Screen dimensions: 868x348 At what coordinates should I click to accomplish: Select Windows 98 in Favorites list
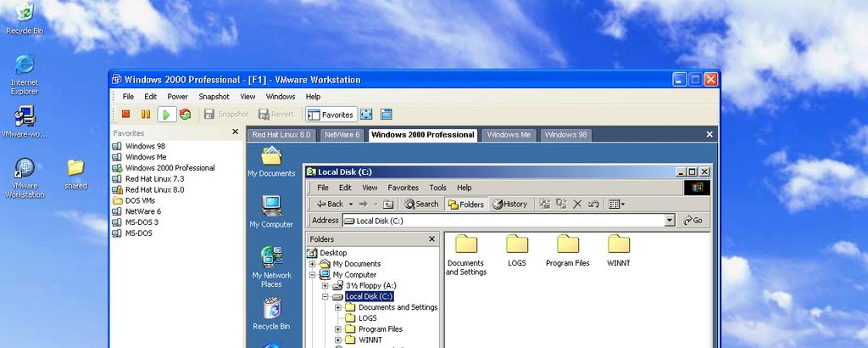point(138,146)
